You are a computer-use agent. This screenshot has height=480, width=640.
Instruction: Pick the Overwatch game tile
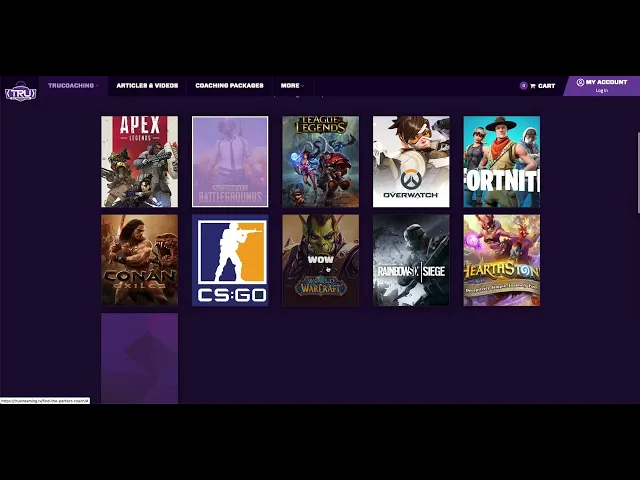411,162
